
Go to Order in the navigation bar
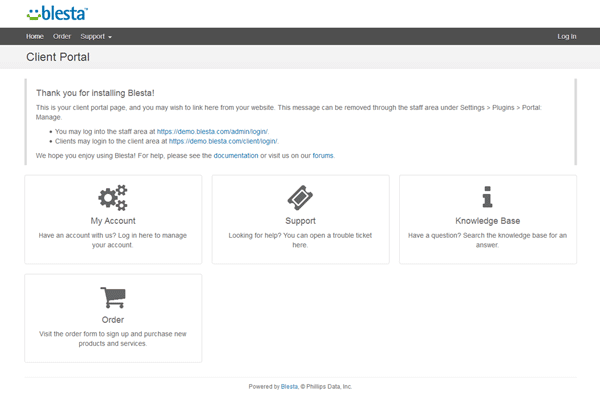coord(62,36)
